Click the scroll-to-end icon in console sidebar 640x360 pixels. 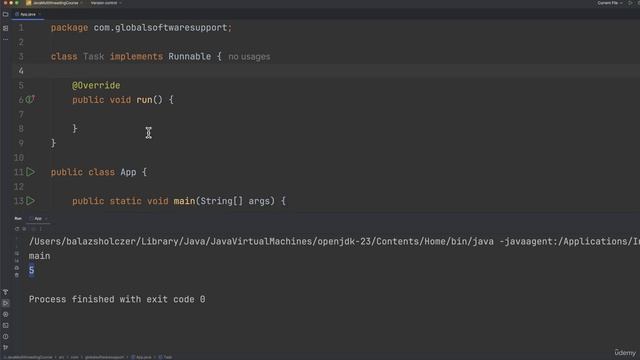click(x=17, y=260)
